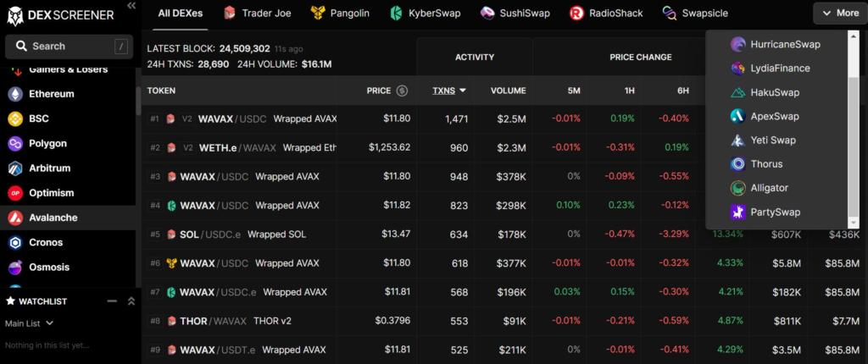
Task: Click the Arbitrum icon in the sidebar
Action: tap(15, 168)
